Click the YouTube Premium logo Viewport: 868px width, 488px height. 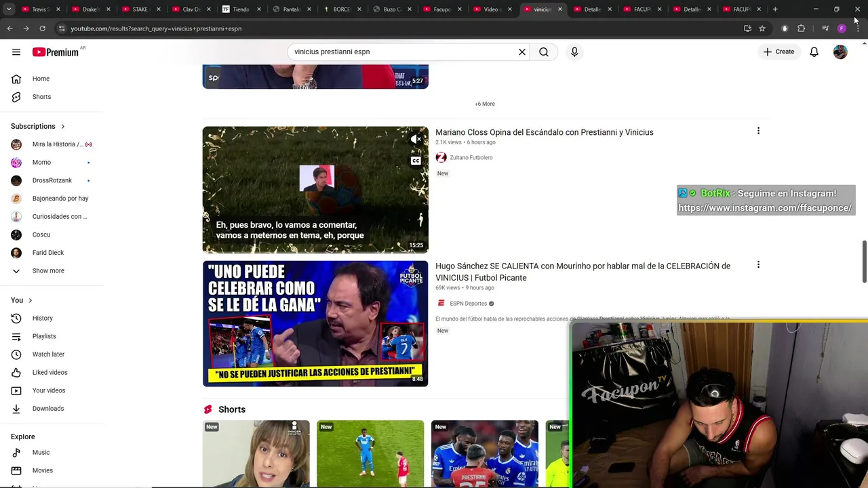(x=56, y=52)
